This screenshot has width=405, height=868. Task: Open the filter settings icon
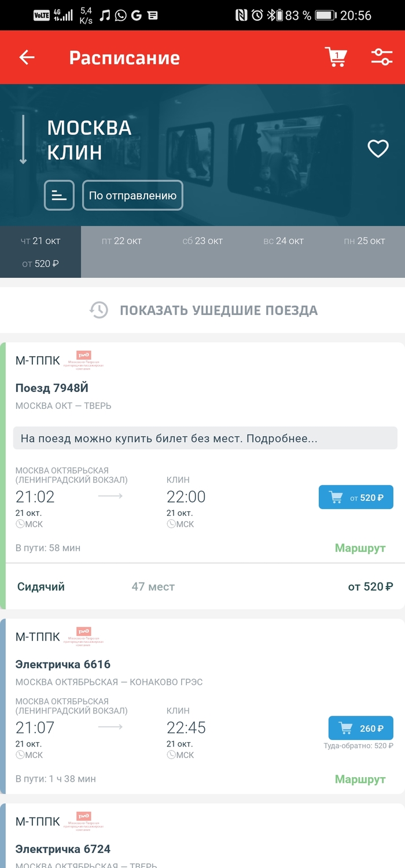coord(381,57)
